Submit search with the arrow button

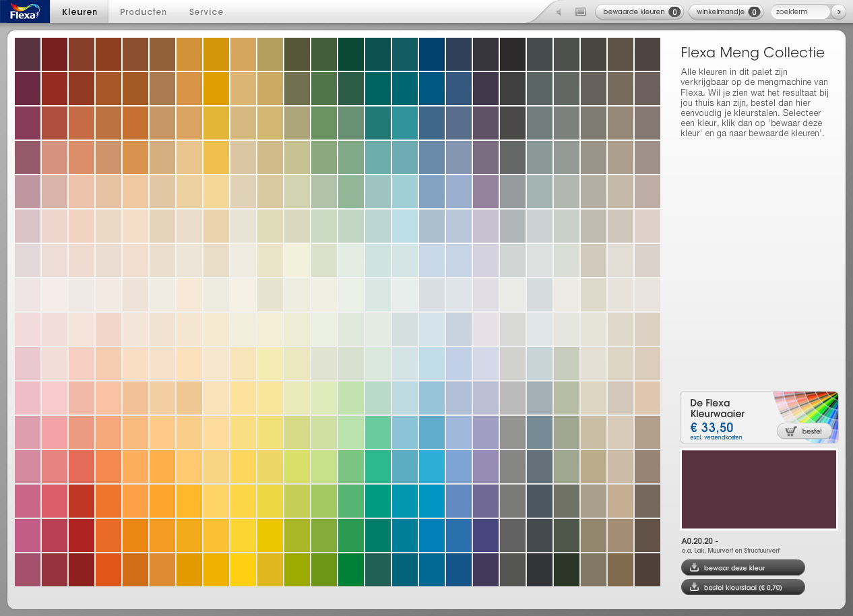tap(838, 11)
